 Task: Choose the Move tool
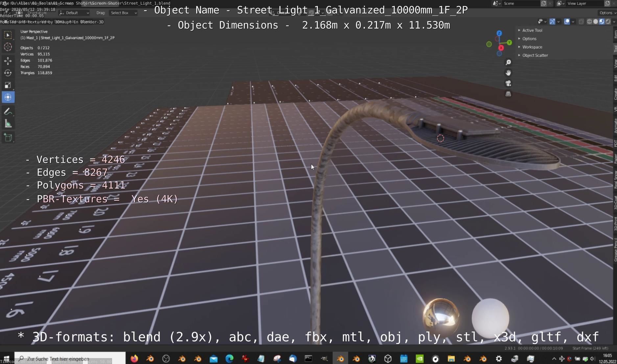coord(8,61)
